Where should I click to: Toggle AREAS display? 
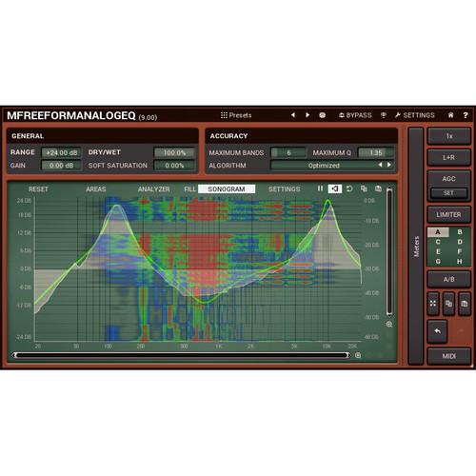pyautogui.click(x=96, y=189)
